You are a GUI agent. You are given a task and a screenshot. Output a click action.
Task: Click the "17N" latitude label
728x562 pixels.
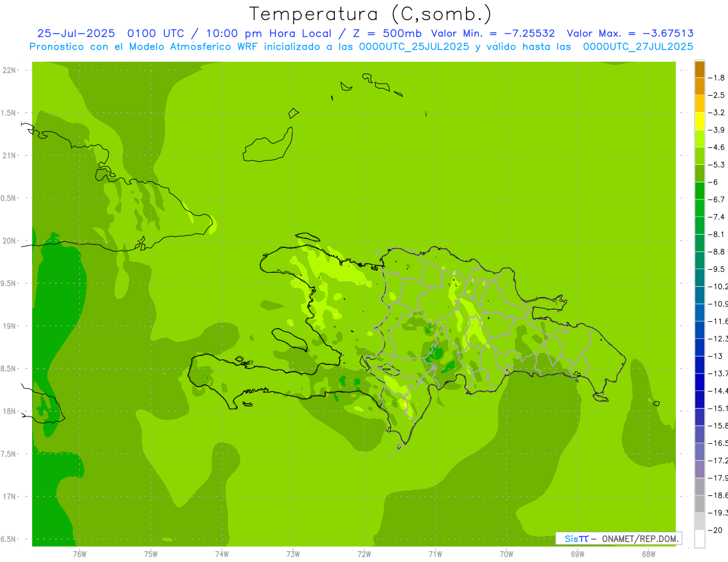tap(9, 497)
